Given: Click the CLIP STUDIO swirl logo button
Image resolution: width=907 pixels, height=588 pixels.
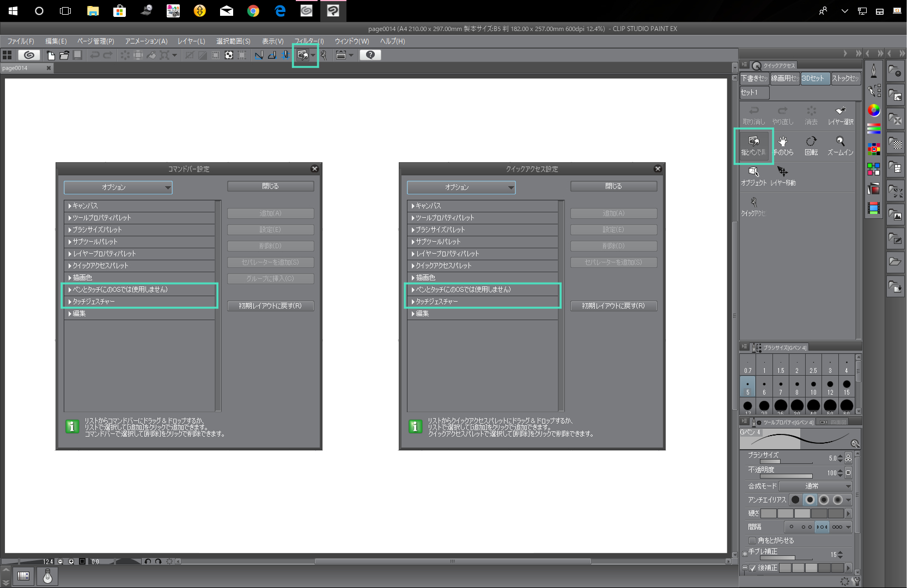Looking at the screenshot, I should [29, 55].
